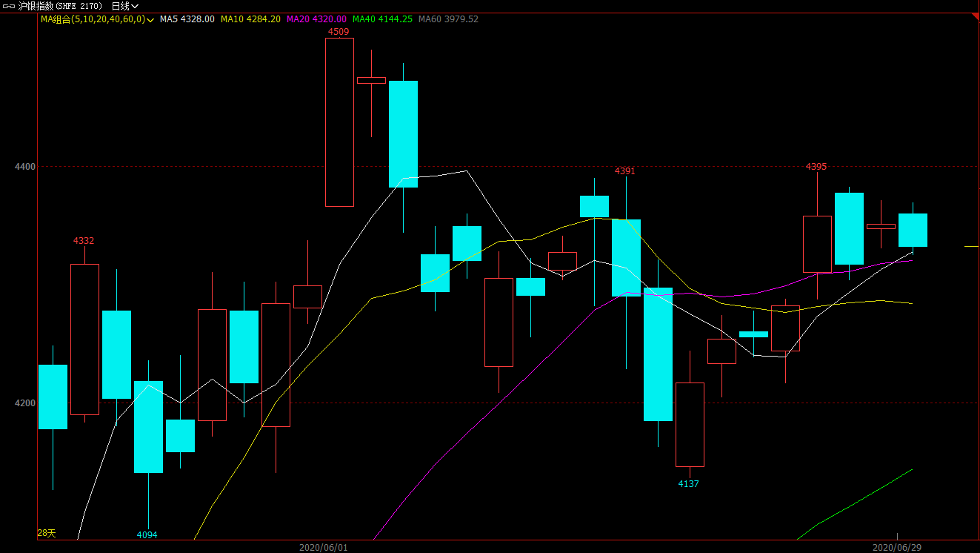Click the MA60 3979.52 readout
Image resolution: width=980 pixels, height=553 pixels.
[x=448, y=19]
